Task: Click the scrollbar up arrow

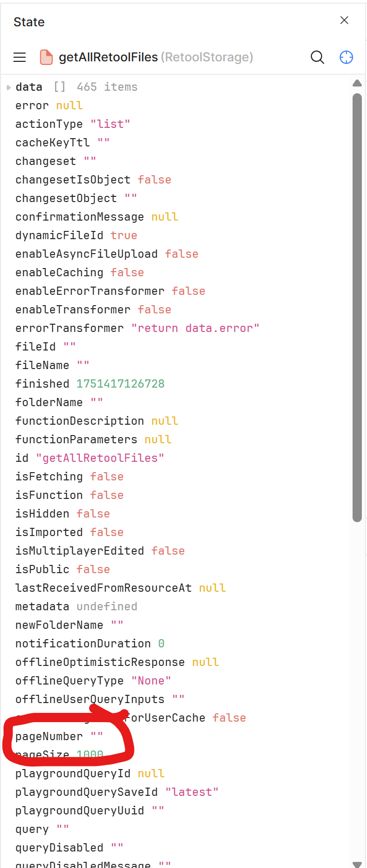Action: point(357,83)
